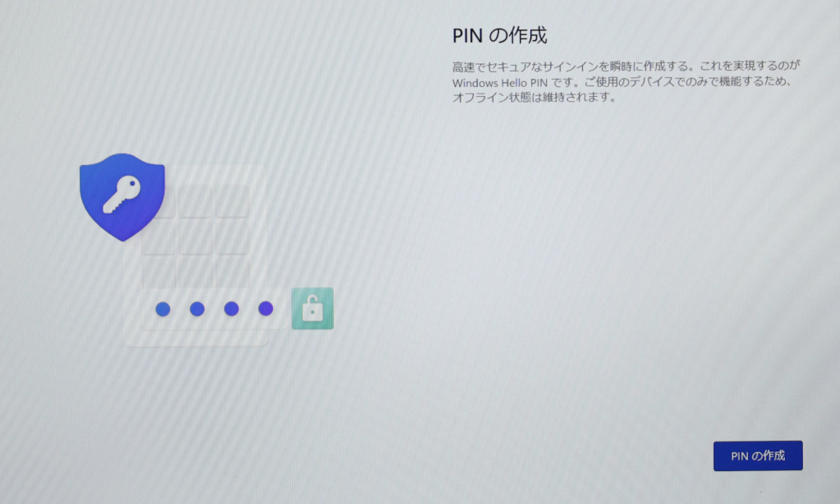This screenshot has width=840, height=504.
Task: Click the bottom-middle cell of keypad illustration
Action: (196, 272)
